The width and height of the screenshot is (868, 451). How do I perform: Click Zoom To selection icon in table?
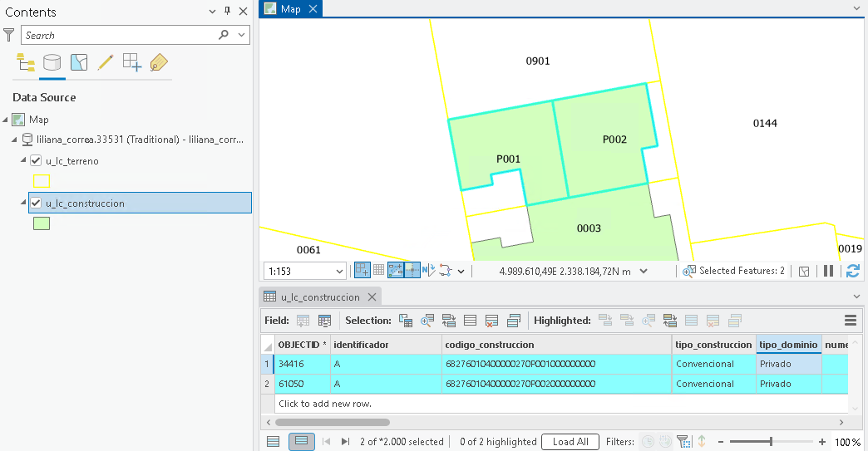coord(427,321)
